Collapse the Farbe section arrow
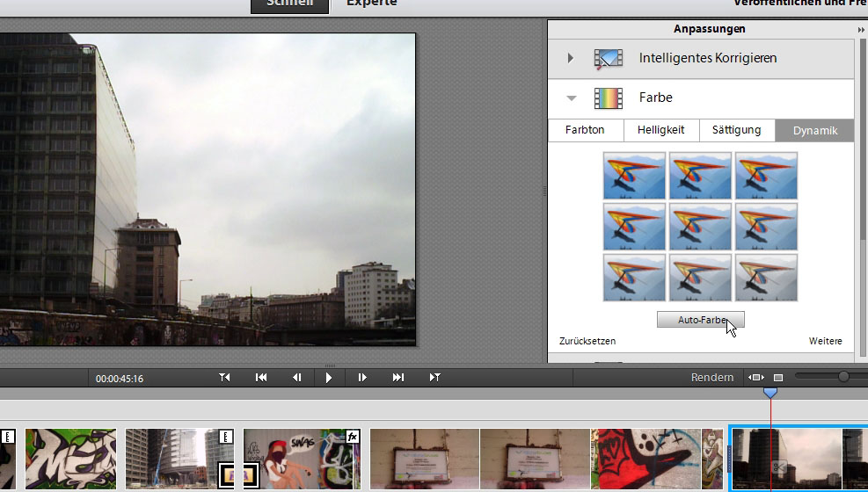The width and height of the screenshot is (868, 492). [x=572, y=98]
